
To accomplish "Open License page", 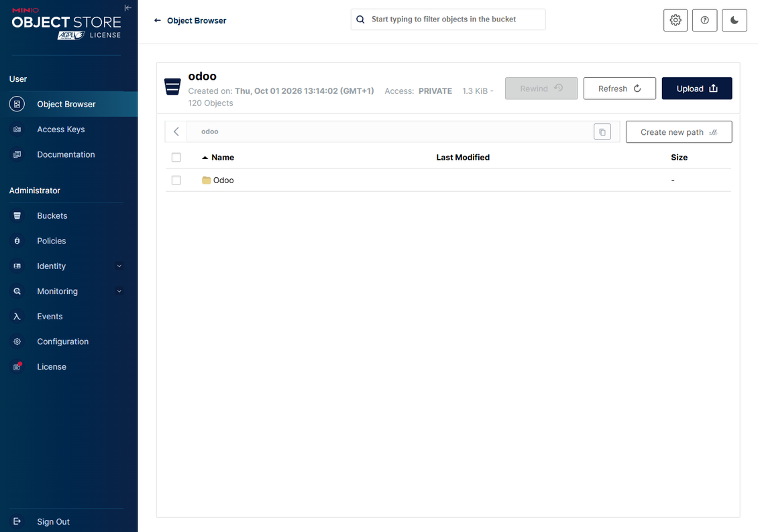I will click(x=68, y=366).
